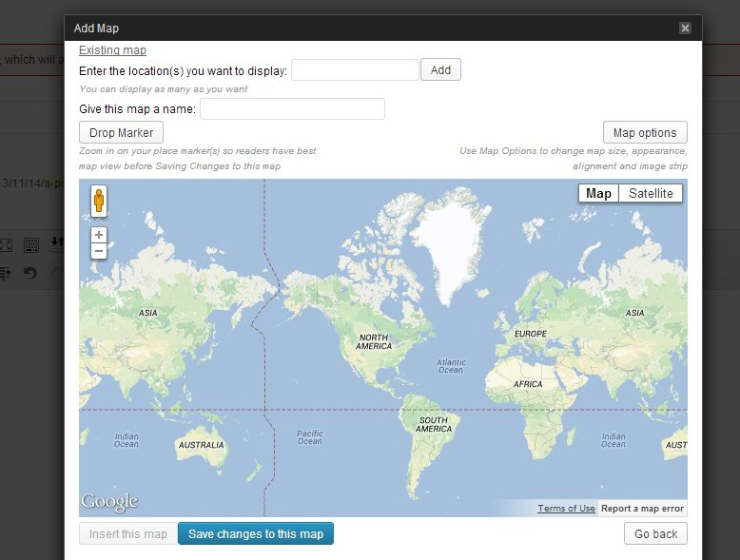The height and width of the screenshot is (560, 740).
Task: Switch to the Map view type
Action: pyautogui.click(x=598, y=193)
